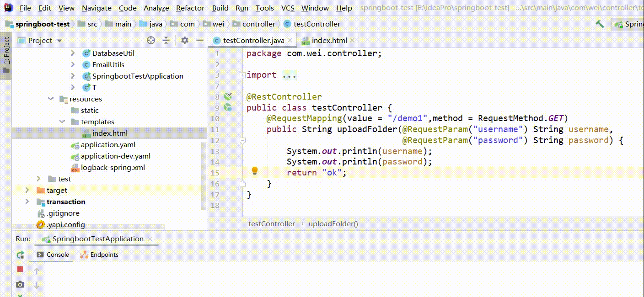Click the controller breadcrumb in navigation bar
This screenshot has width=644, height=297.
259,24
